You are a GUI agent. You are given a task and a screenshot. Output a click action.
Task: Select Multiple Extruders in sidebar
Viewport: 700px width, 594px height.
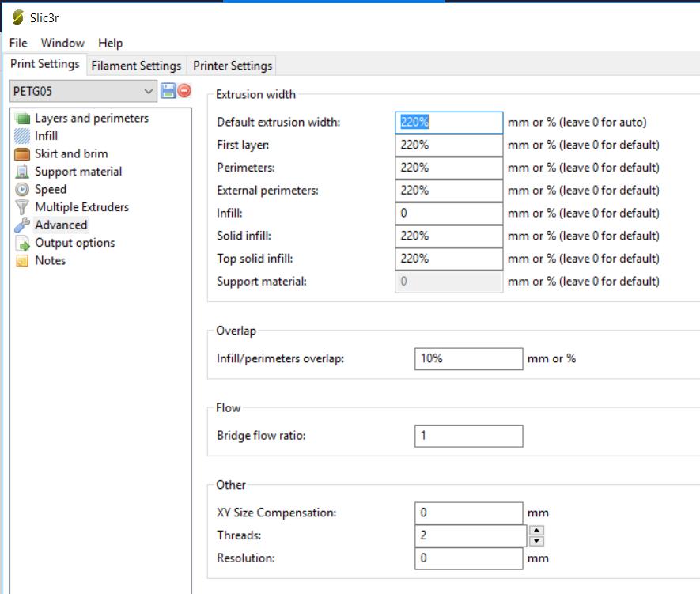pos(81,207)
